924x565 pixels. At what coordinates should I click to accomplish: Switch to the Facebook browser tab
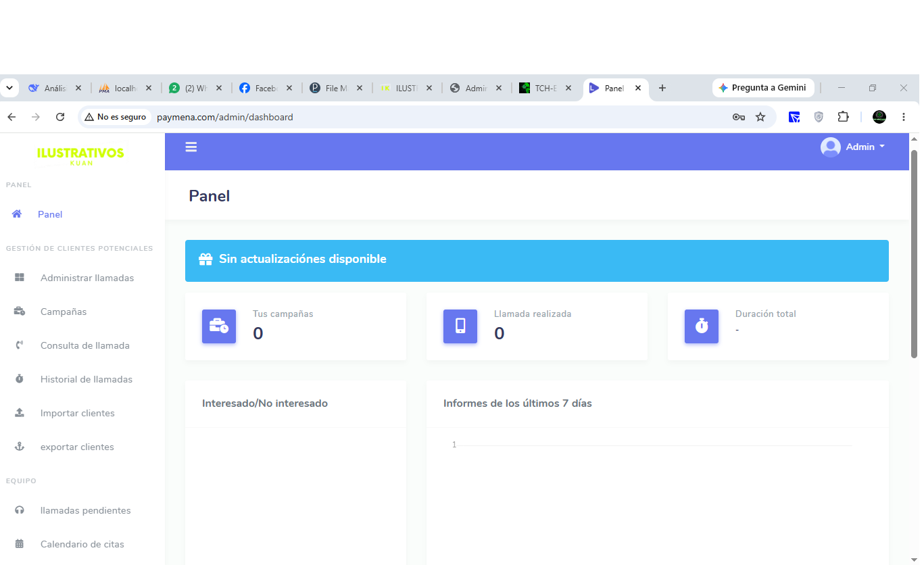[x=266, y=88]
